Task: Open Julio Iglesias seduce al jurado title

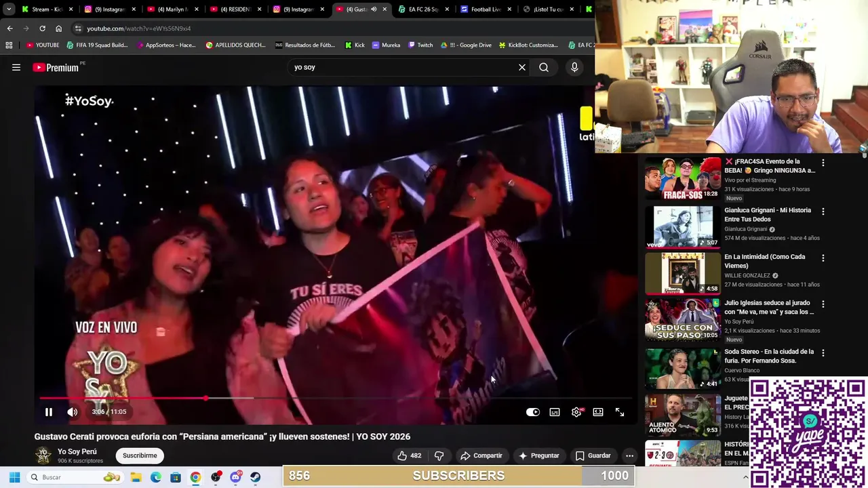Action: coord(769,307)
